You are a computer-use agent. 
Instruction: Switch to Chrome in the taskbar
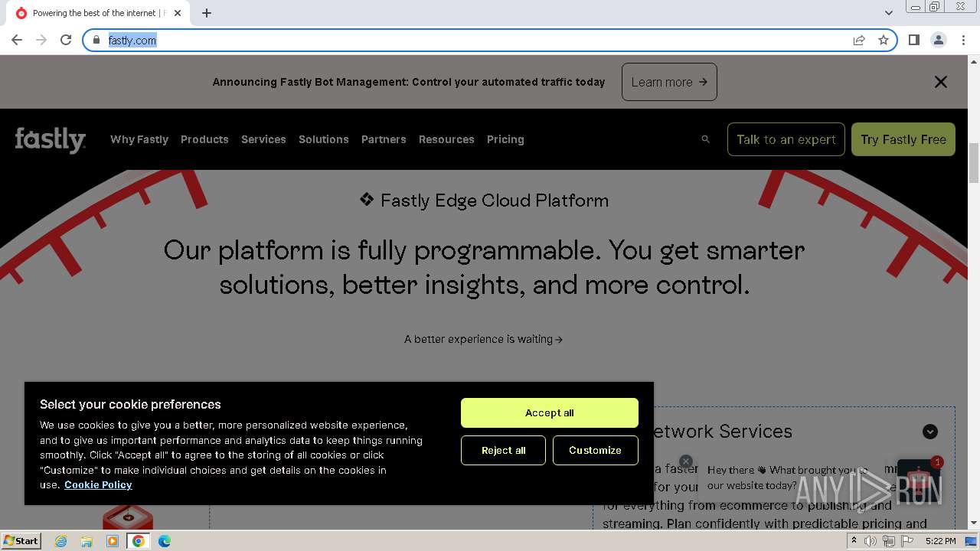point(139,541)
